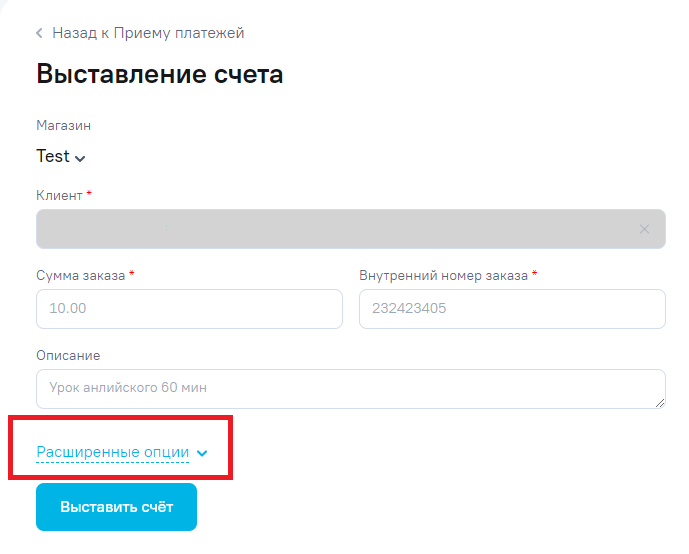
Task: Click the Внутренний номер заказа label
Action: [443, 275]
